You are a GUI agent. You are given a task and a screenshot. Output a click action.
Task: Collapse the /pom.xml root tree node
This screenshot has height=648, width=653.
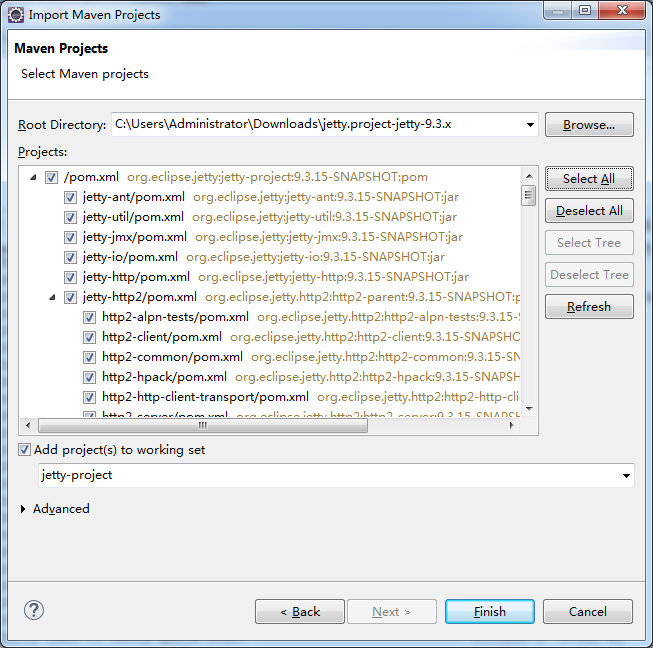tap(33, 177)
